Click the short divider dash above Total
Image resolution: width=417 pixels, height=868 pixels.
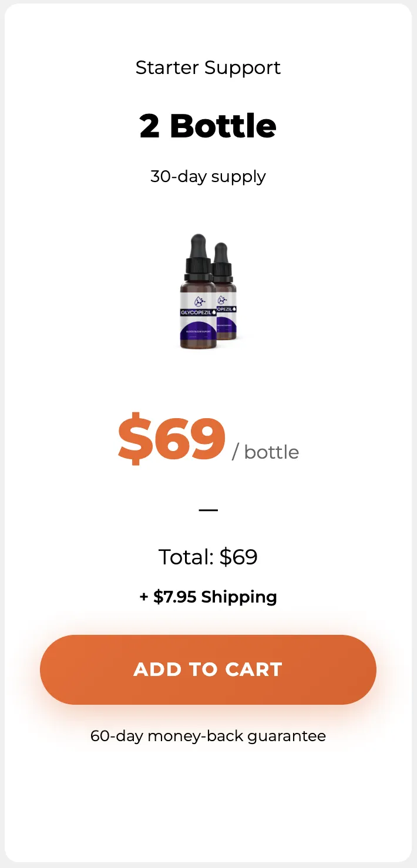(208, 510)
